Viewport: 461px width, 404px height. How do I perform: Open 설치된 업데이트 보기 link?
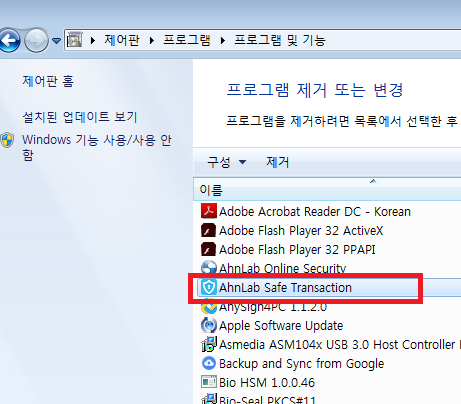80,117
